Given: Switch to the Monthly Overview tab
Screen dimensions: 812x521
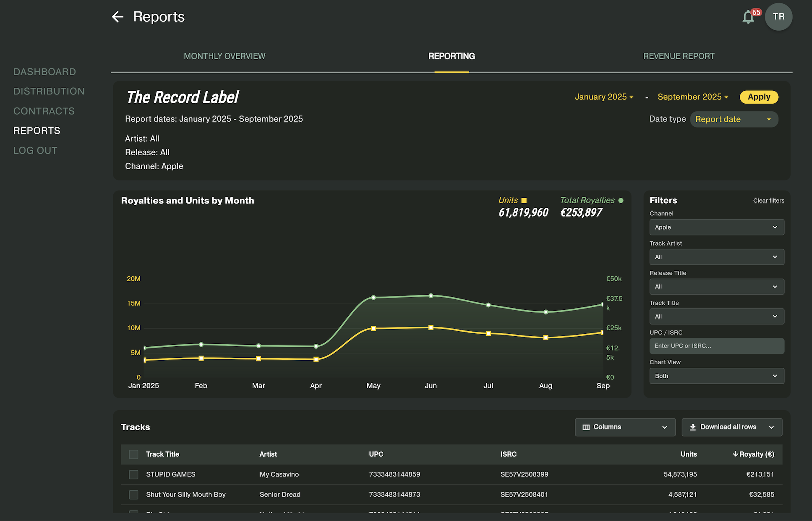Looking at the screenshot, I should 225,56.
